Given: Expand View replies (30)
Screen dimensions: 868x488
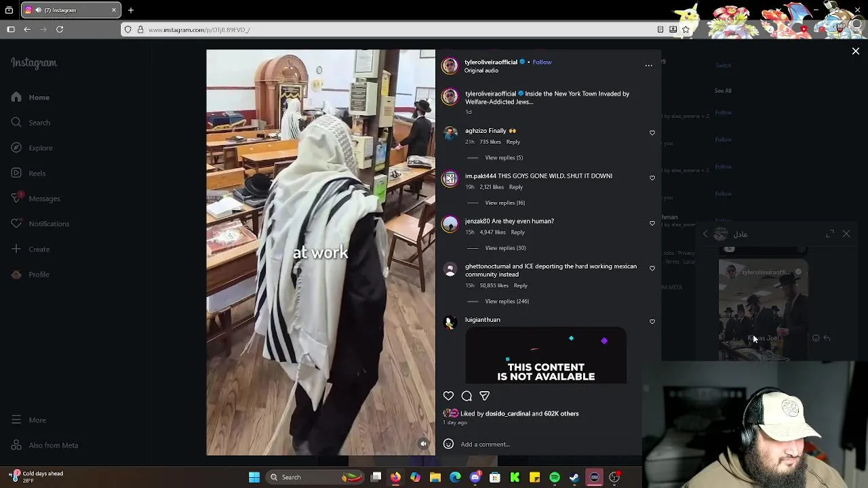Looking at the screenshot, I should 505,248.
